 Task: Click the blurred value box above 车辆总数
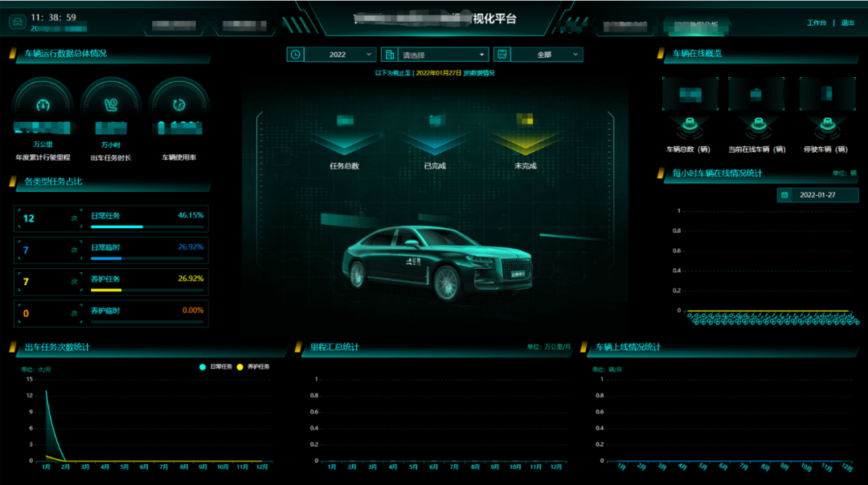[x=690, y=94]
